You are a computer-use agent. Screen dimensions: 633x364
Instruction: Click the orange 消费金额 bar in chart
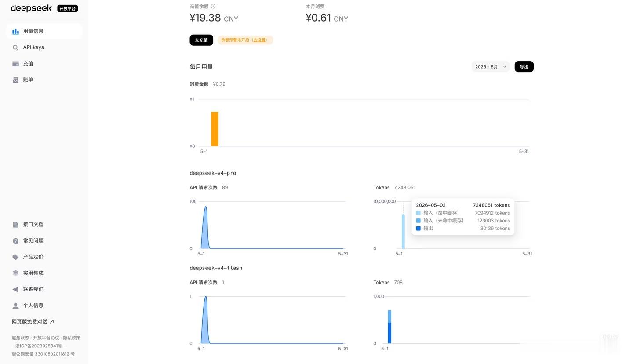[215, 129]
